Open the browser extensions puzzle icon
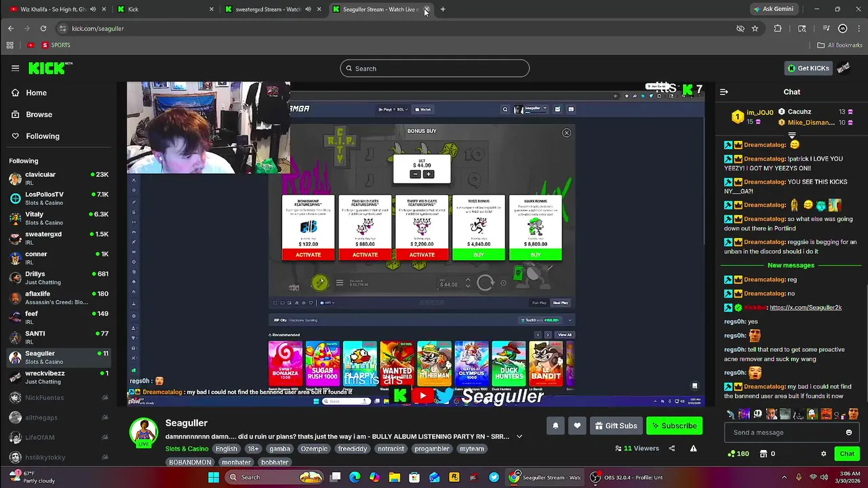The height and width of the screenshot is (488, 868). tap(778, 28)
